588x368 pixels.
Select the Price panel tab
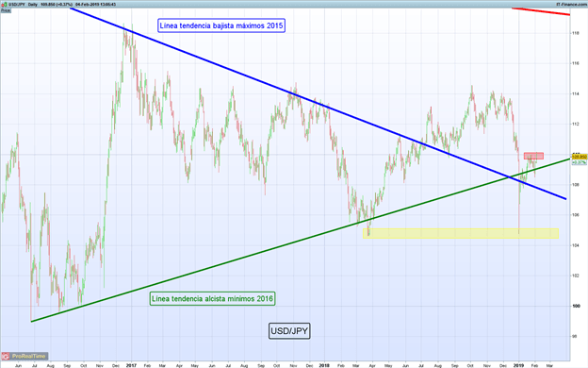coord(6,10)
